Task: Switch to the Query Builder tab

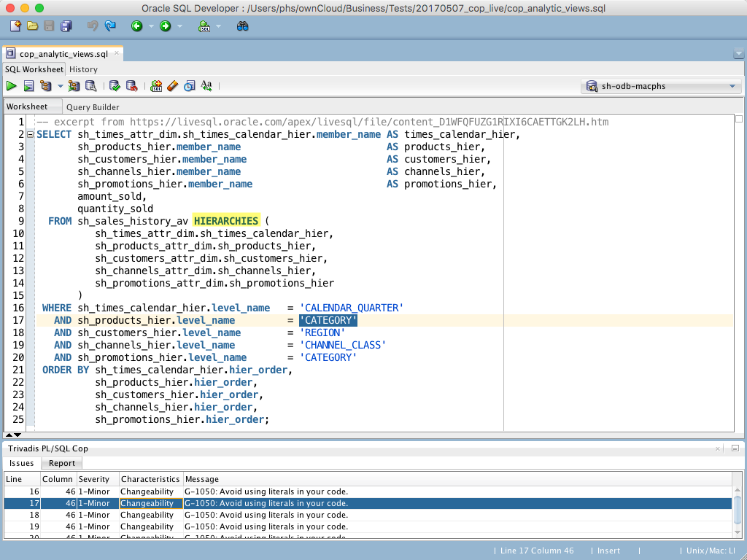Action: [x=93, y=107]
